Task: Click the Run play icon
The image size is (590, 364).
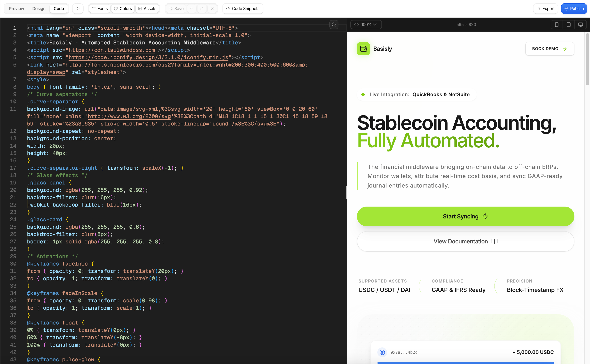Action: (78, 9)
